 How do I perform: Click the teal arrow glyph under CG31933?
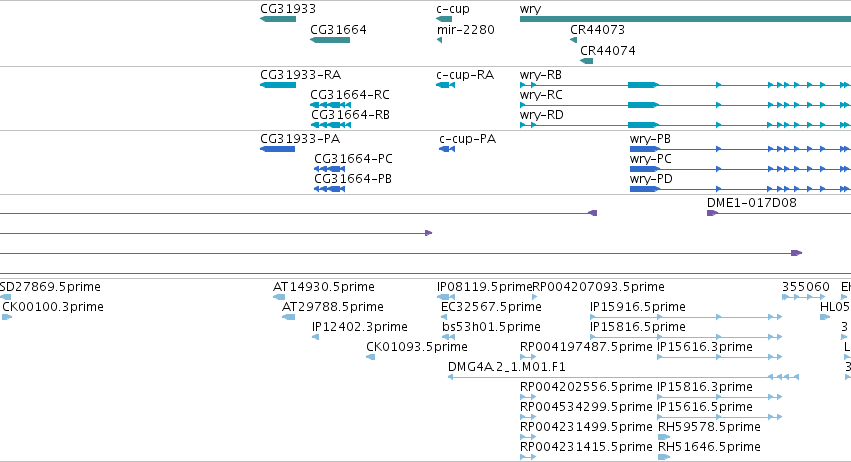click(x=278, y=20)
